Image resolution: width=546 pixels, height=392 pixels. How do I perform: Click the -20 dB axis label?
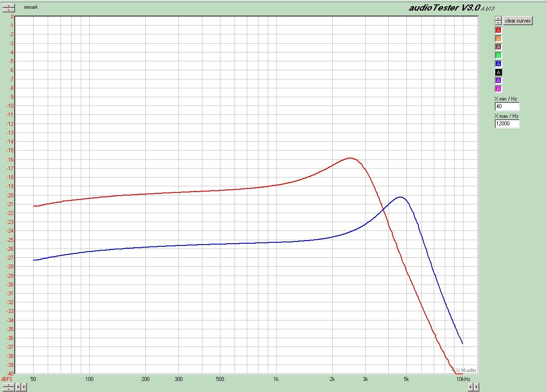(x=11, y=195)
